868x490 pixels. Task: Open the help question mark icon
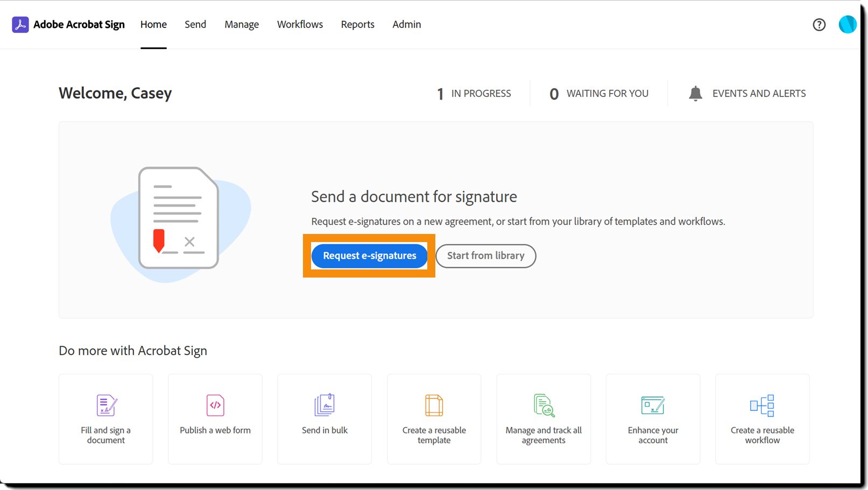(x=819, y=25)
